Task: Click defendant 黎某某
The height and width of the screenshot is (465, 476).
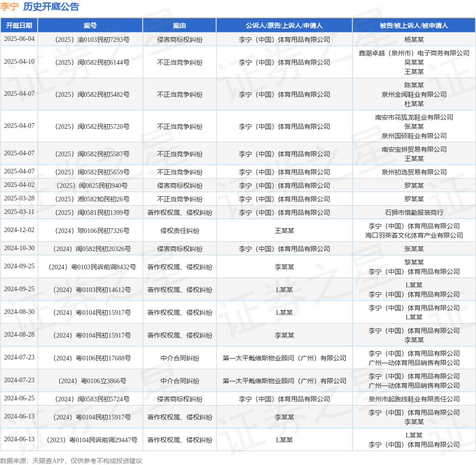Action: (x=414, y=262)
